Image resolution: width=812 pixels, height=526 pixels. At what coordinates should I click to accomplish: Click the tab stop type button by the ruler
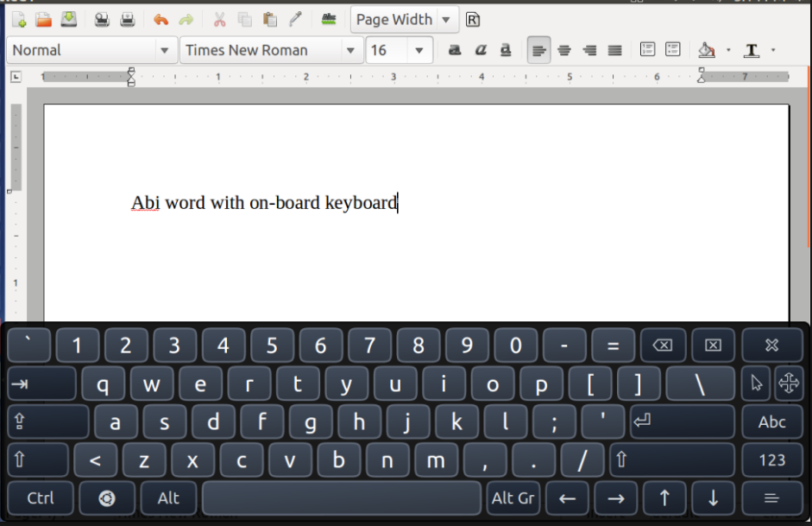[16, 77]
